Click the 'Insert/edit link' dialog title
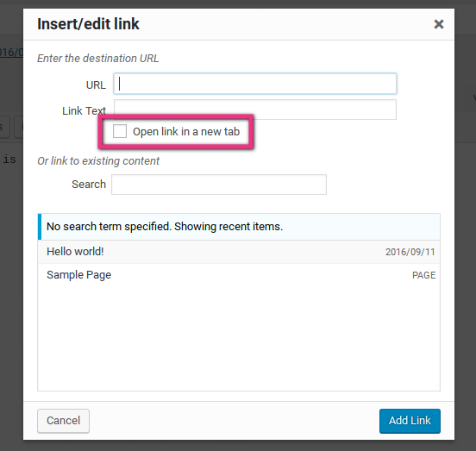This screenshot has height=451, width=476. tap(88, 24)
